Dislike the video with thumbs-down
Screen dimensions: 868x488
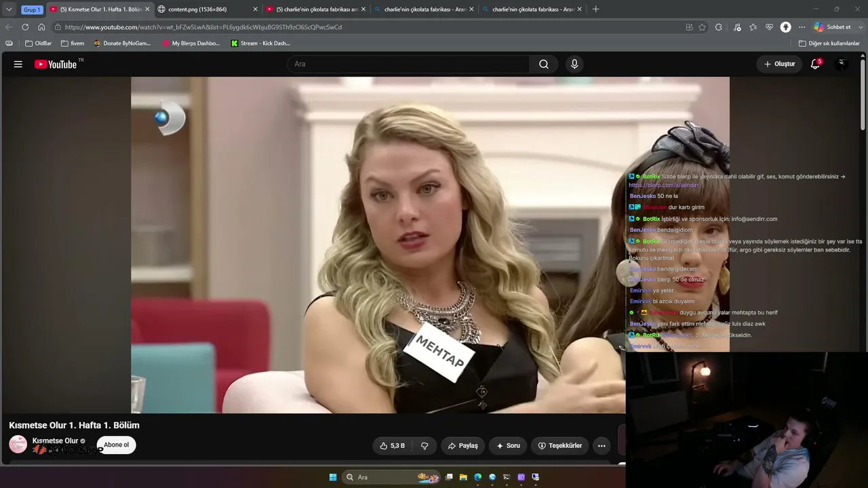tap(425, 446)
